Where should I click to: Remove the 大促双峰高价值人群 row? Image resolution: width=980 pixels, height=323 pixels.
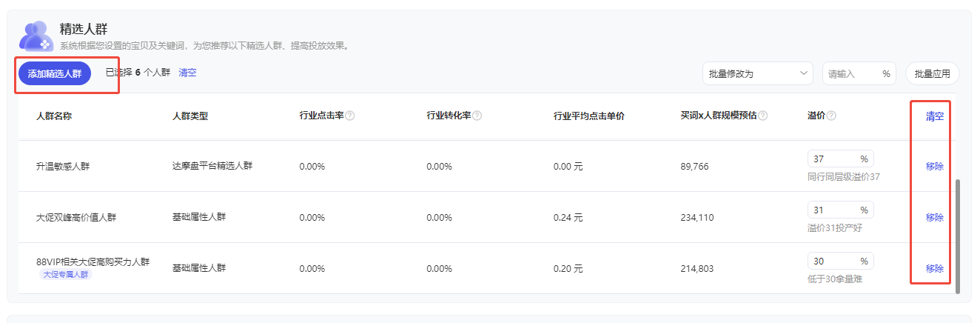click(934, 218)
